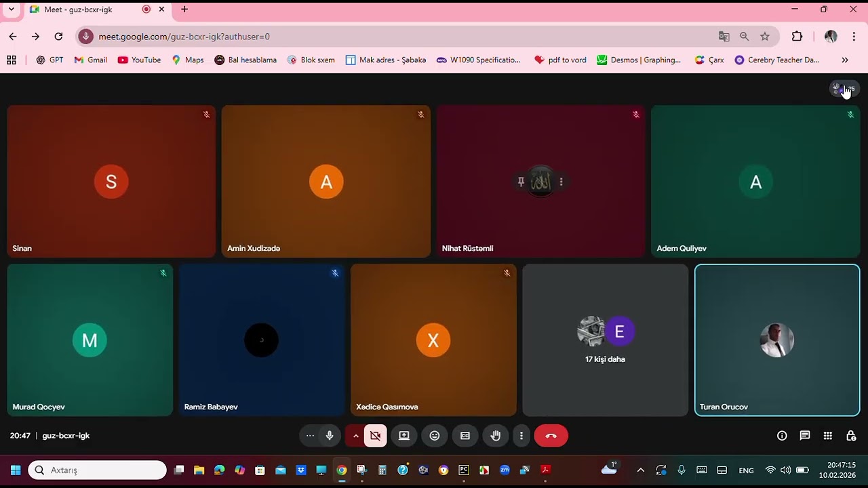Close the Meet browser tab
The width and height of the screenshot is (868, 488).
pyautogui.click(x=162, y=9)
